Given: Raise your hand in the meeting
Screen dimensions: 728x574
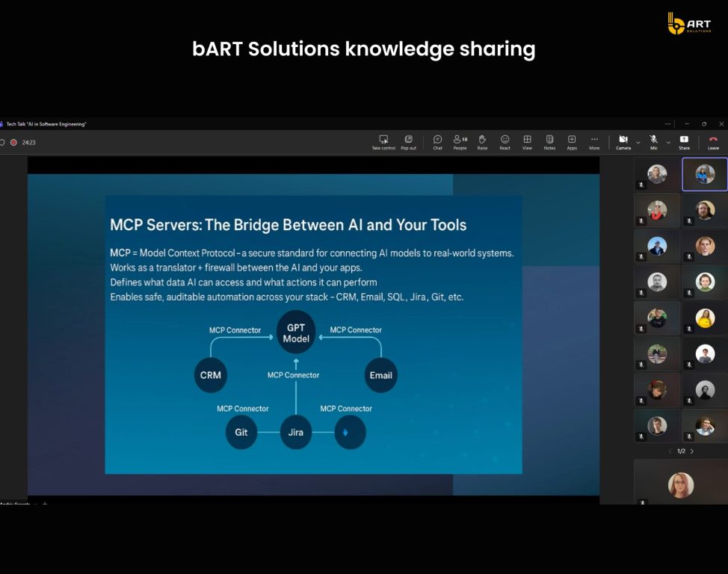Looking at the screenshot, I should [x=482, y=142].
